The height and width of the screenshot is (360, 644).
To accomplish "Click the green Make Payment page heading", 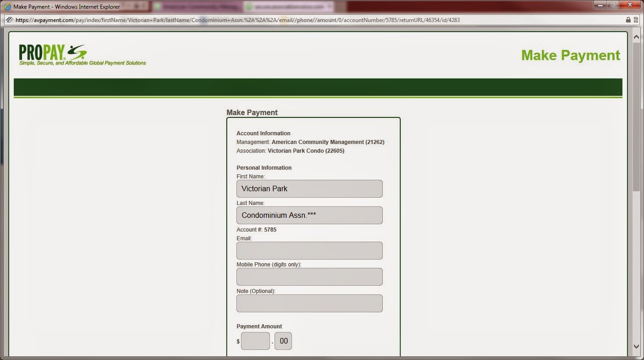I will (x=571, y=55).
